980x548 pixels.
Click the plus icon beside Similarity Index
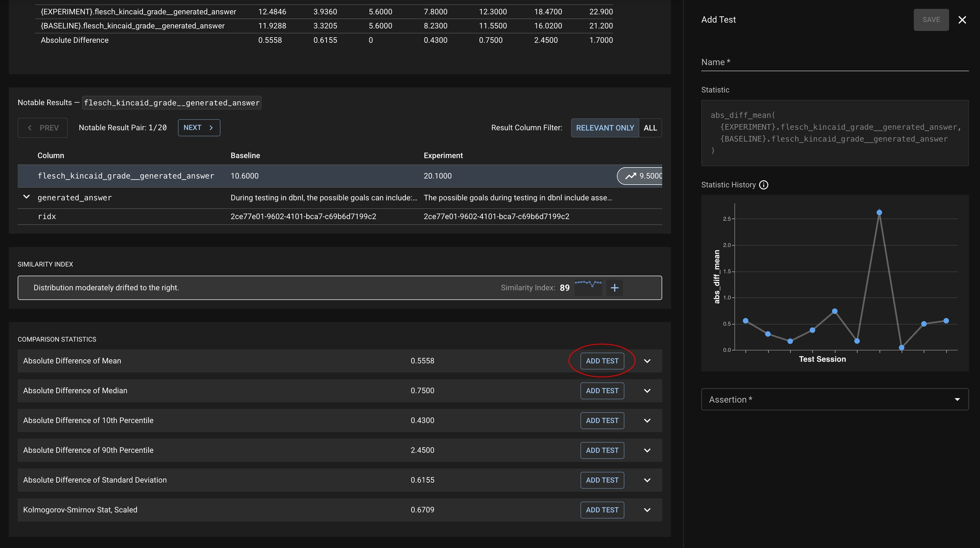614,288
